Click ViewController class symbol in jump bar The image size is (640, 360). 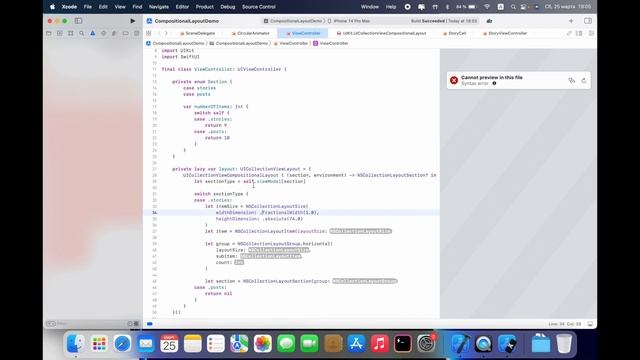pyautogui.click(x=331, y=43)
